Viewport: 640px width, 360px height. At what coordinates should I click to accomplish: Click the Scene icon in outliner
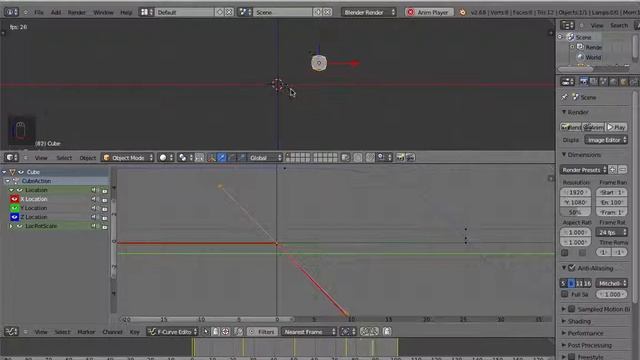571,37
